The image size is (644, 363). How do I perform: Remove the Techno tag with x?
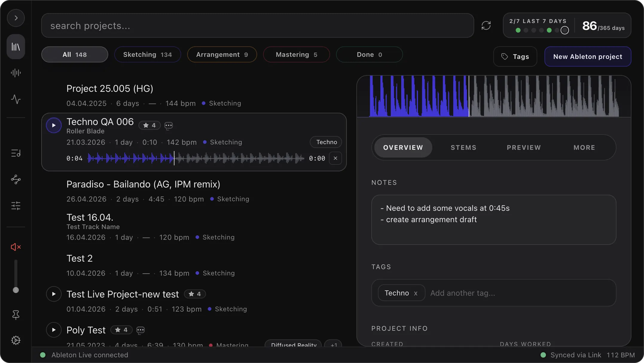[416, 293]
